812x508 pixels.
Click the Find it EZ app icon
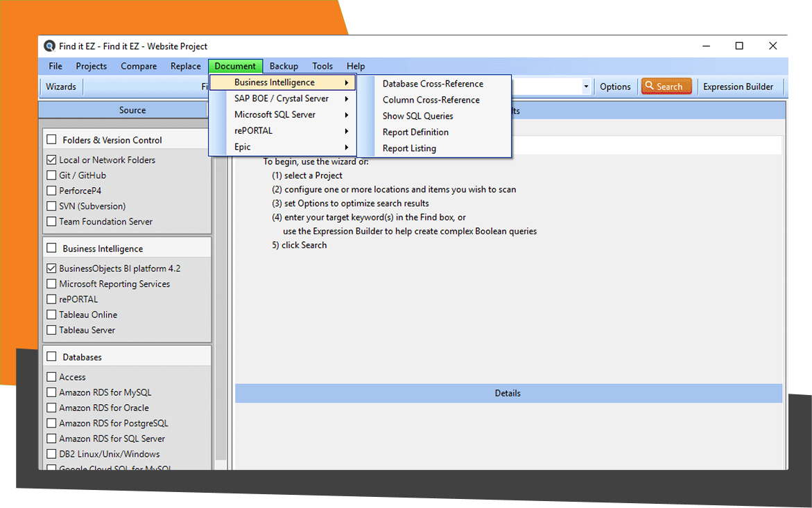[x=50, y=46]
